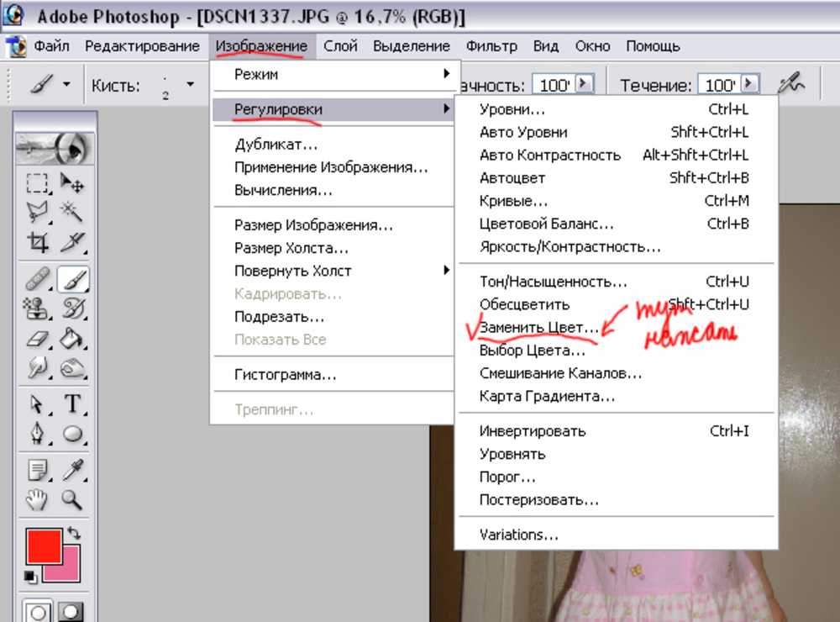The width and height of the screenshot is (840, 622).
Task: Open the Изображение menu
Action: point(261,46)
